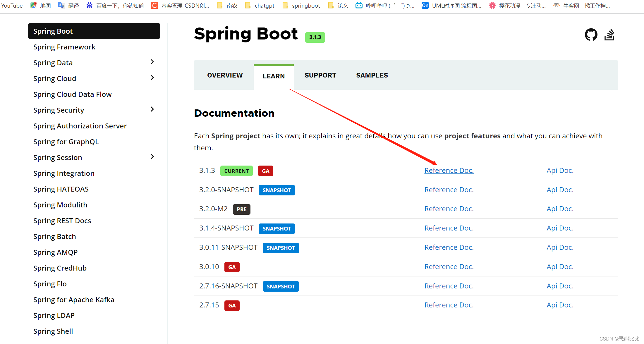
Task: Open the 地图 maps bookmark
Action: tap(41, 6)
